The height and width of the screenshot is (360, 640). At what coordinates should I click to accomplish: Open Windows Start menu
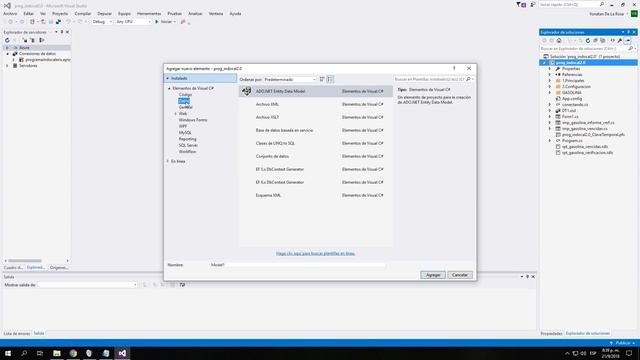8,353
